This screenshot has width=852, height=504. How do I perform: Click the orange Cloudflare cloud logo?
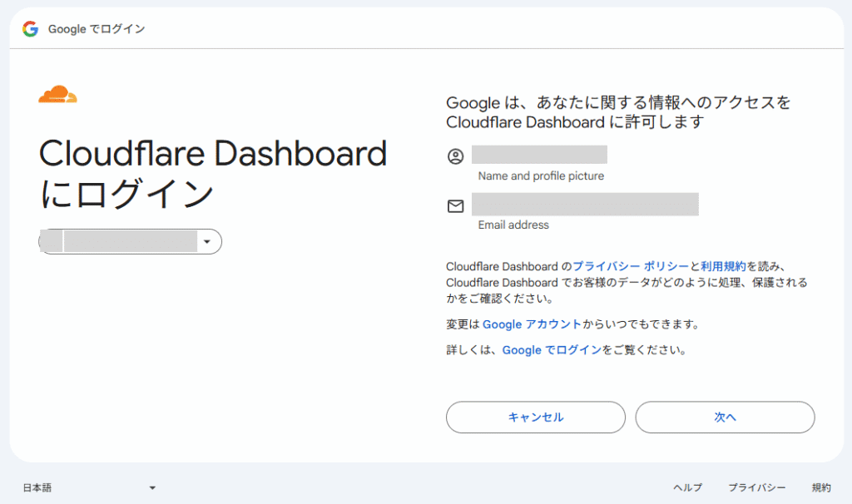pyautogui.click(x=57, y=95)
